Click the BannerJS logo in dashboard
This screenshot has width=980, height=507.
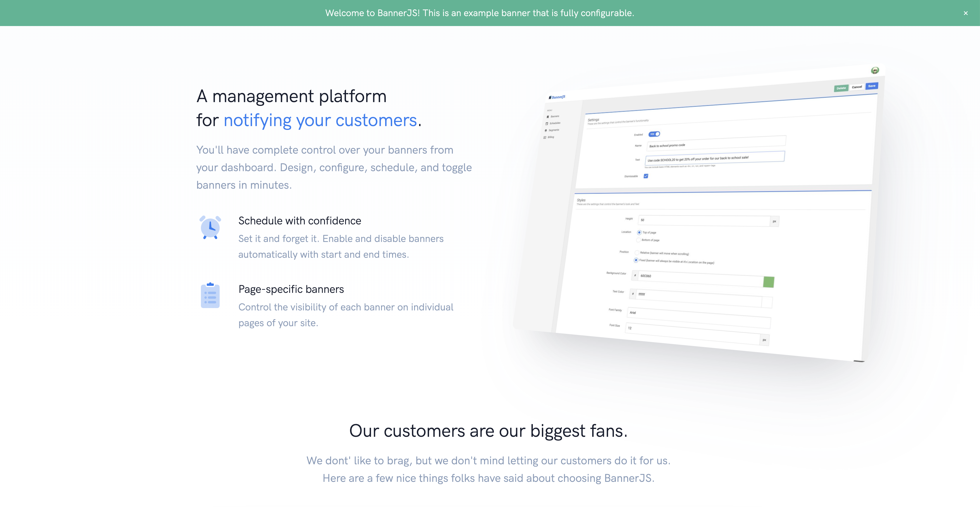[557, 97]
